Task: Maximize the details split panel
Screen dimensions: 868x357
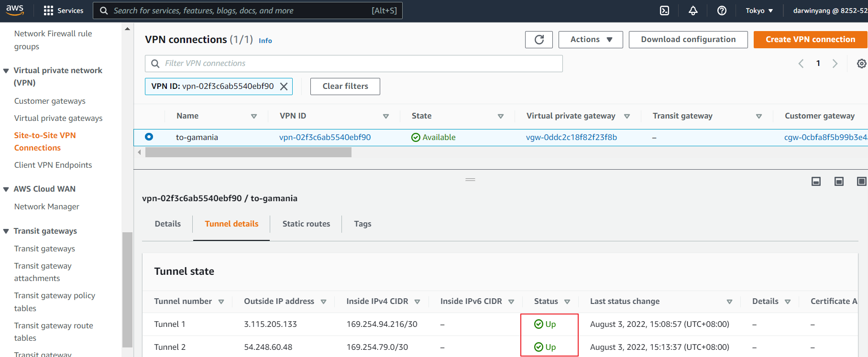Action: tap(861, 182)
